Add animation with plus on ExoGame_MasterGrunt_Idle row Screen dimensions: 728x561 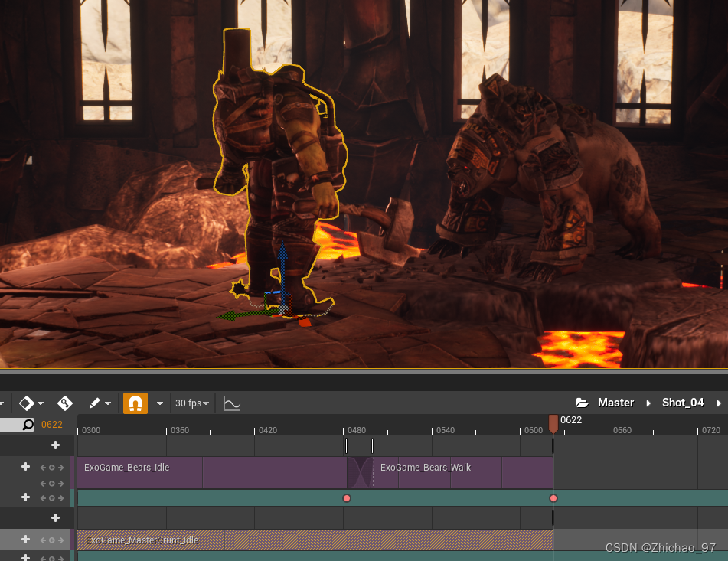click(x=25, y=540)
